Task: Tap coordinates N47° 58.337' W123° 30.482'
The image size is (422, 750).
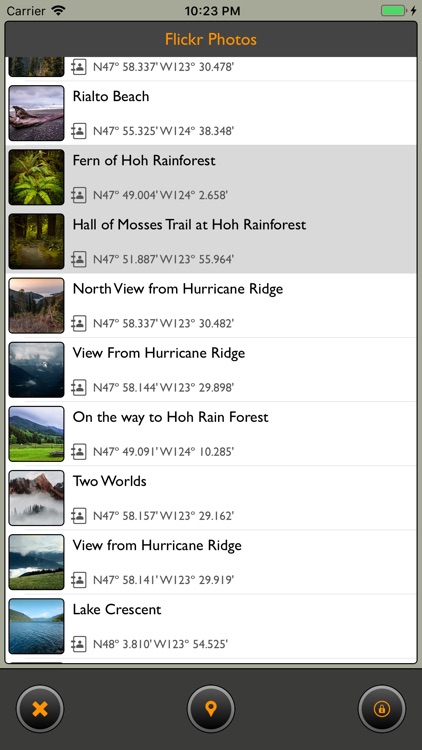Action: tap(163, 323)
